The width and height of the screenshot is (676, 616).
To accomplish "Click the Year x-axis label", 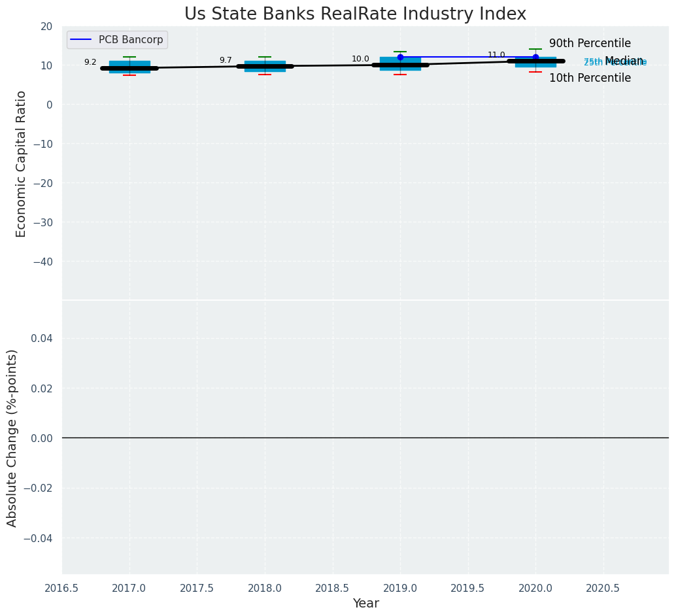I will point(365,604).
